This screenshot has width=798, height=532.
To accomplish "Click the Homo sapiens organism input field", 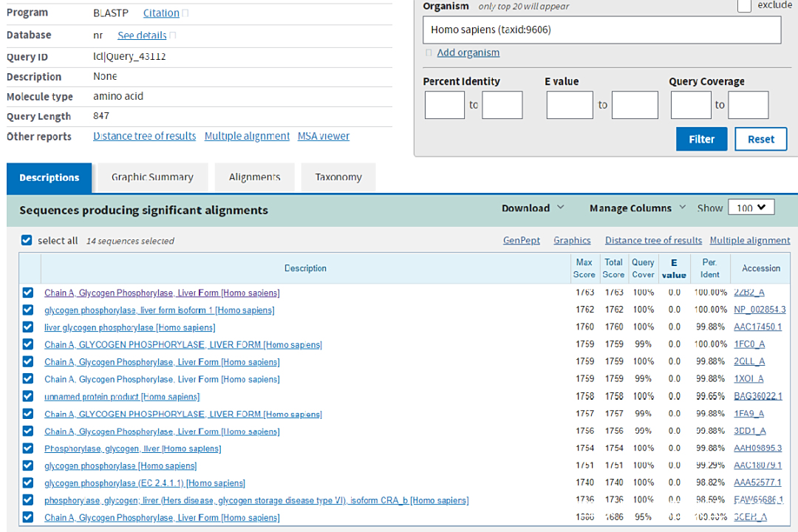I will click(x=601, y=30).
